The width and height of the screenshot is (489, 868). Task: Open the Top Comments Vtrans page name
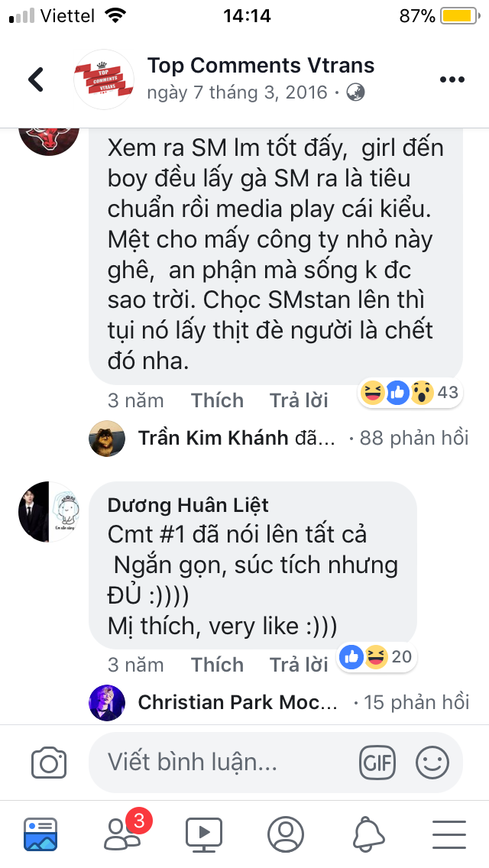(x=261, y=66)
